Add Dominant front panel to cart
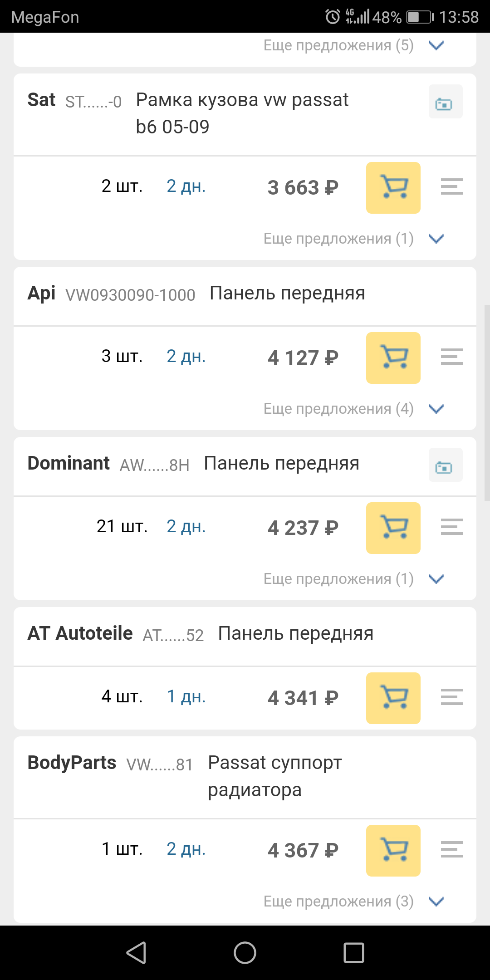Image resolution: width=490 pixels, height=980 pixels. [393, 528]
